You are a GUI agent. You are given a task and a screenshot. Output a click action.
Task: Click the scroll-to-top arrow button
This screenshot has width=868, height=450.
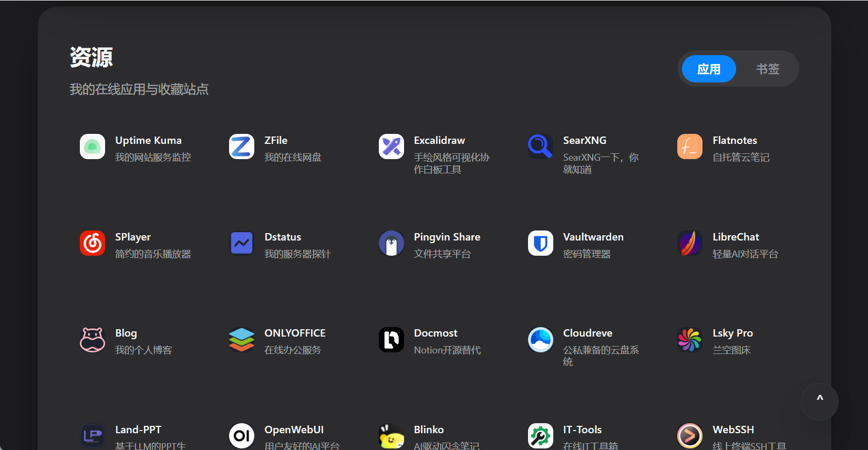819,402
